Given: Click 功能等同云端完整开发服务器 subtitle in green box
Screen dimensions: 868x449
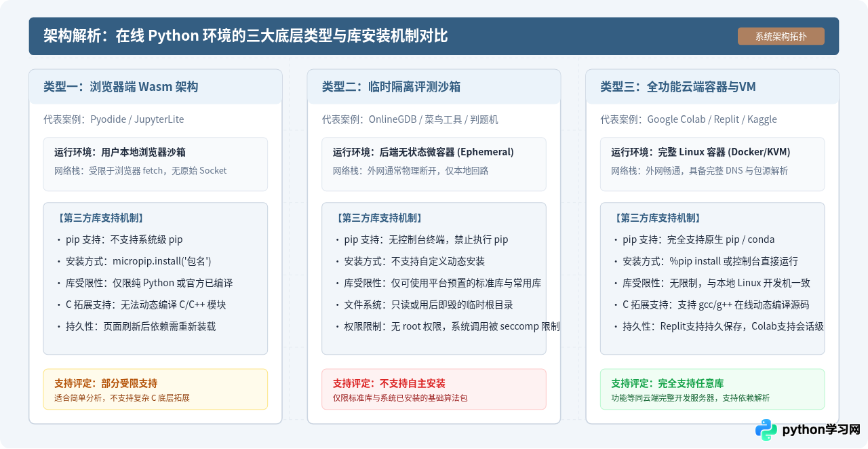Looking at the screenshot, I should [690, 398].
